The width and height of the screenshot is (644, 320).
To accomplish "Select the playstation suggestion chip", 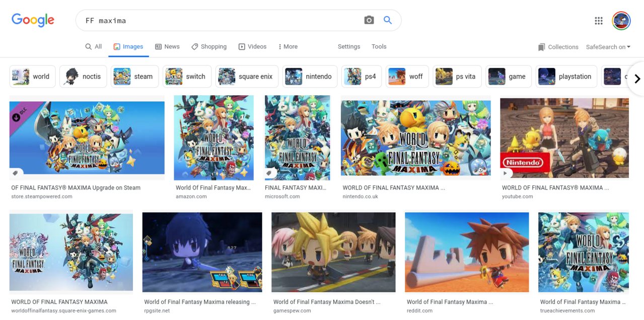I will pos(566,77).
